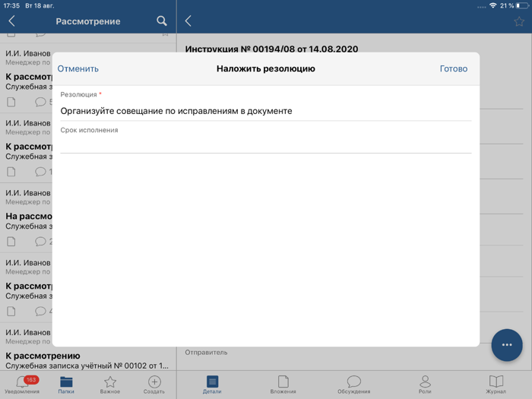Switch to the Роли tab

coord(425,385)
